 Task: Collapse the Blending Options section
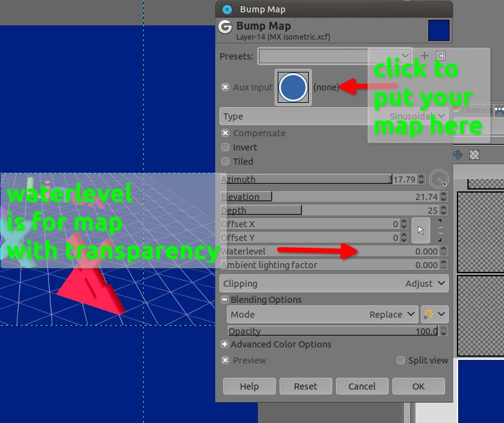(x=225, y=300)
